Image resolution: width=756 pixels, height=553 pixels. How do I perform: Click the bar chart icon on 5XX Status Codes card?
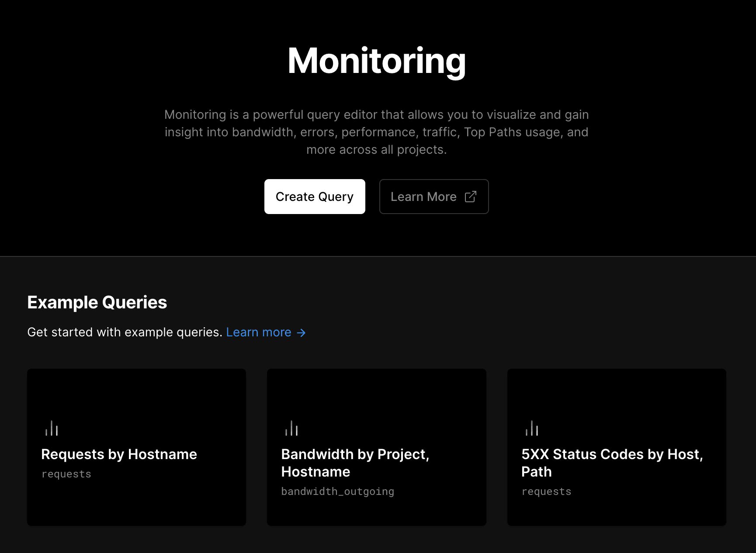tap(531, 428)
